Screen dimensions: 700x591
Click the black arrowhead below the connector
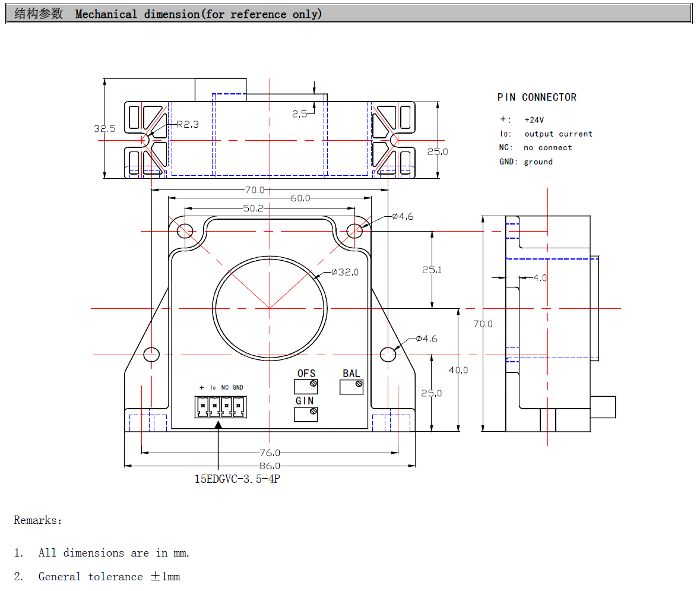[218, 424]
